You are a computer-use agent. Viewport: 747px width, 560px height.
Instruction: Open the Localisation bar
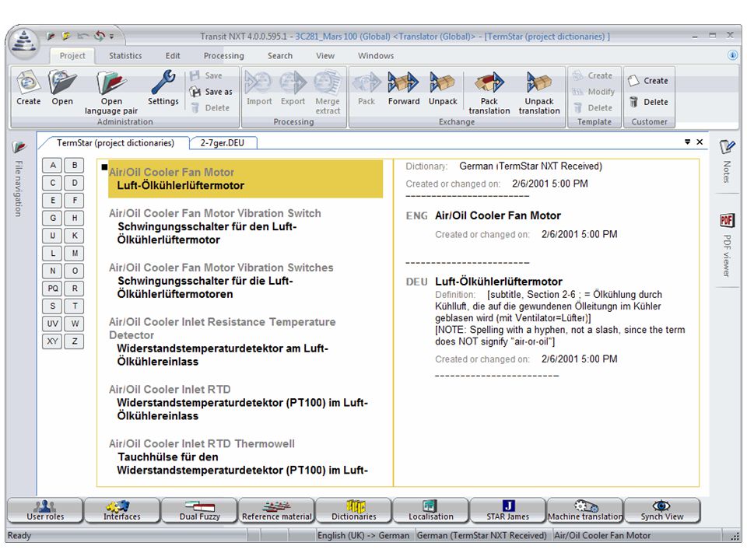[430, 510]
